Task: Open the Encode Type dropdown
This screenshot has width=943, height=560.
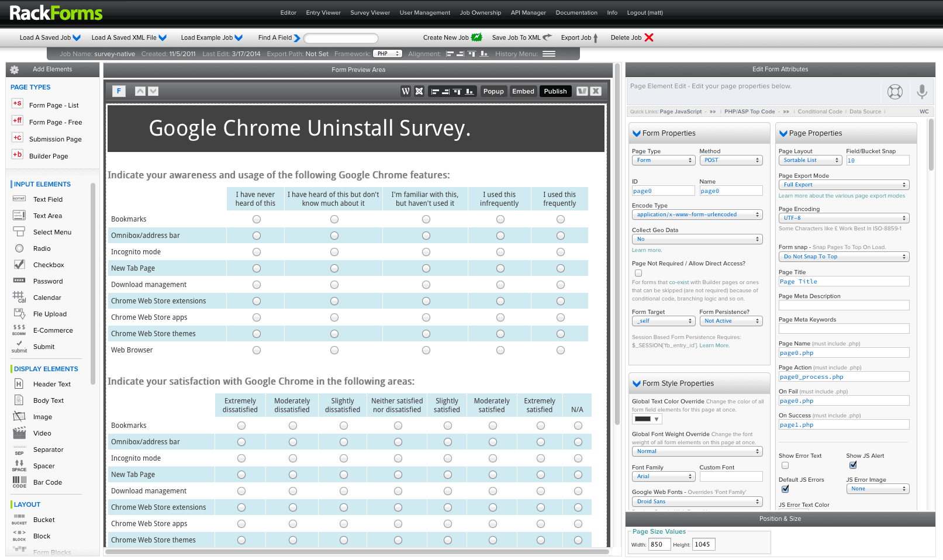Action: pyautogui.click(x=697, y=215)
